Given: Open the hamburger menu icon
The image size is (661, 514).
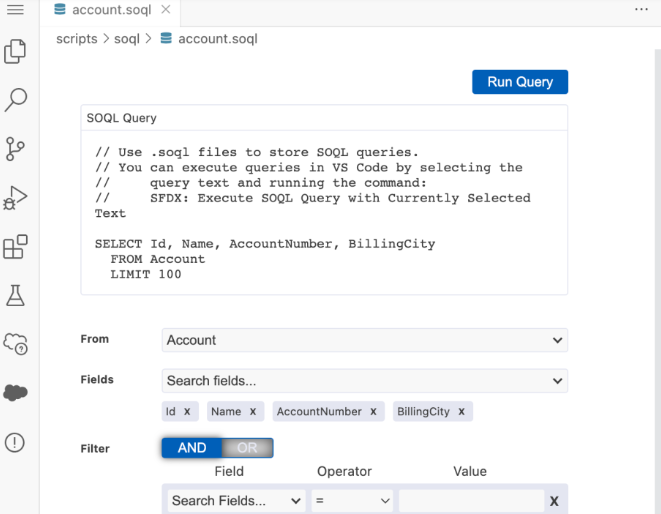Looking at the screenshot, I should pyautogui.click(x=15, y=10).
